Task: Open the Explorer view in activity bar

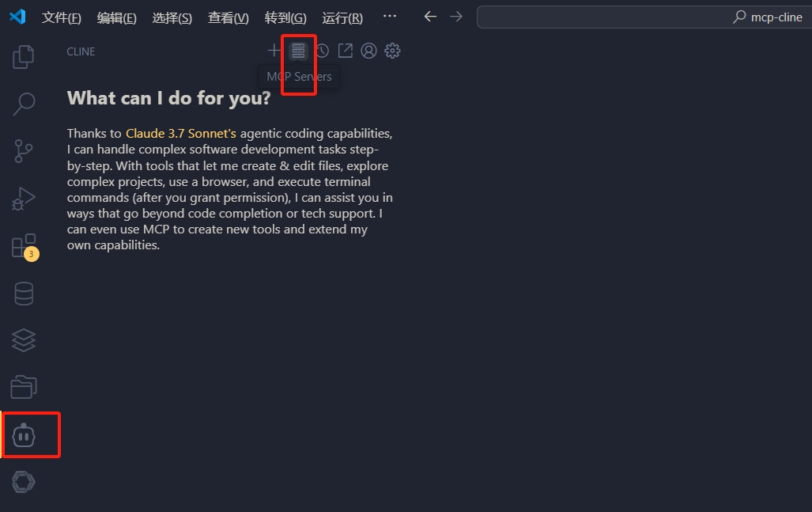Action: (x=23, y=56)
